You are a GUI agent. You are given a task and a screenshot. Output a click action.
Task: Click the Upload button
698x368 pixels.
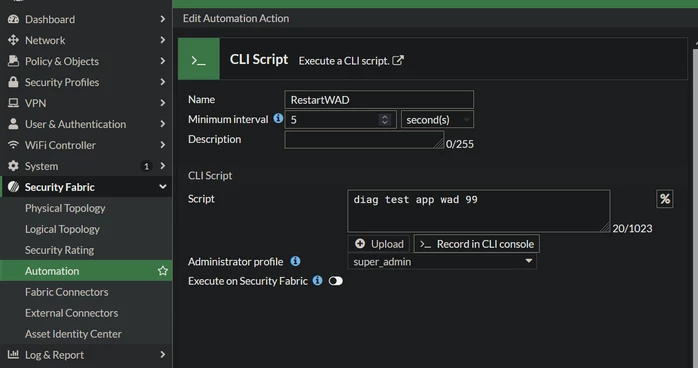pyautogui.click(x=379, y=244)
